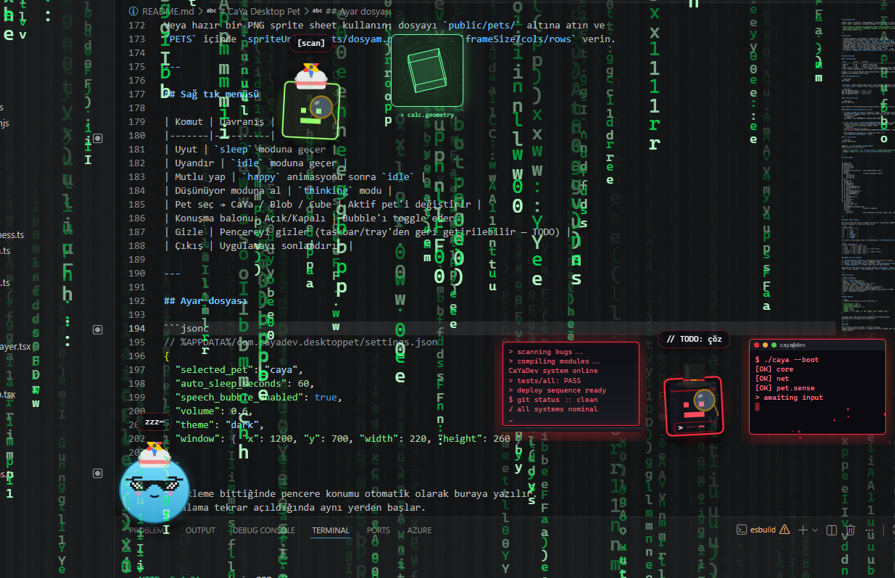Click the // TODO: çöz speech bubble
The height and width of the screenshot is (578, 895).
click(694, 339)
